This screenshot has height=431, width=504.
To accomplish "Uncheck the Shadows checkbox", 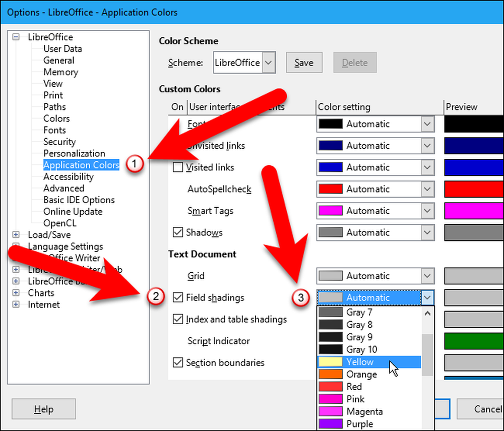I will pos(178,232).
